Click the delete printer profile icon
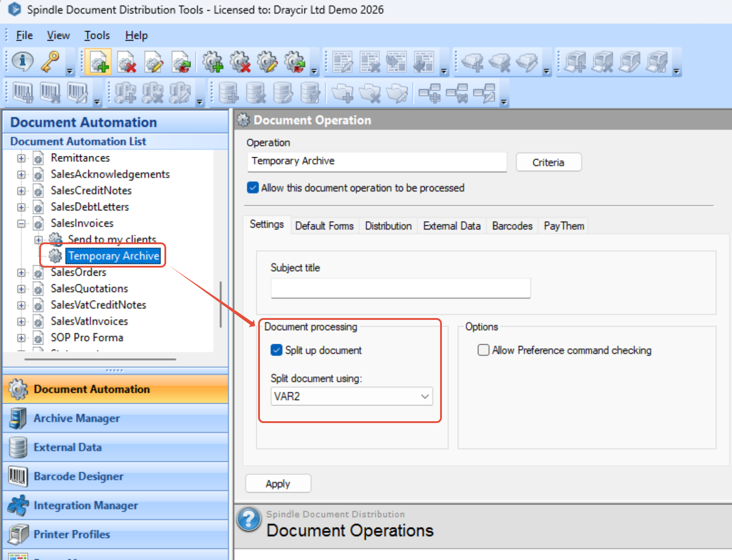The height and width of the screenshot is (560, 732). pyautogui.click(x=603, y=62)
